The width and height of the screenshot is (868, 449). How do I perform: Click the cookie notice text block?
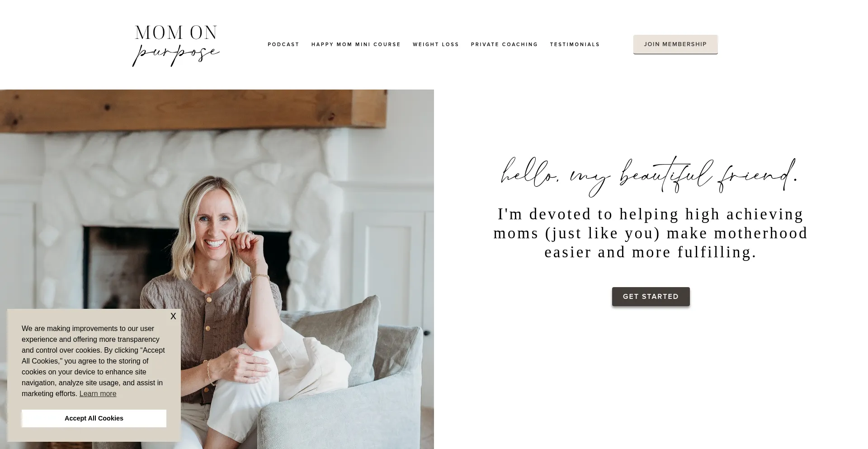[94, 361]
